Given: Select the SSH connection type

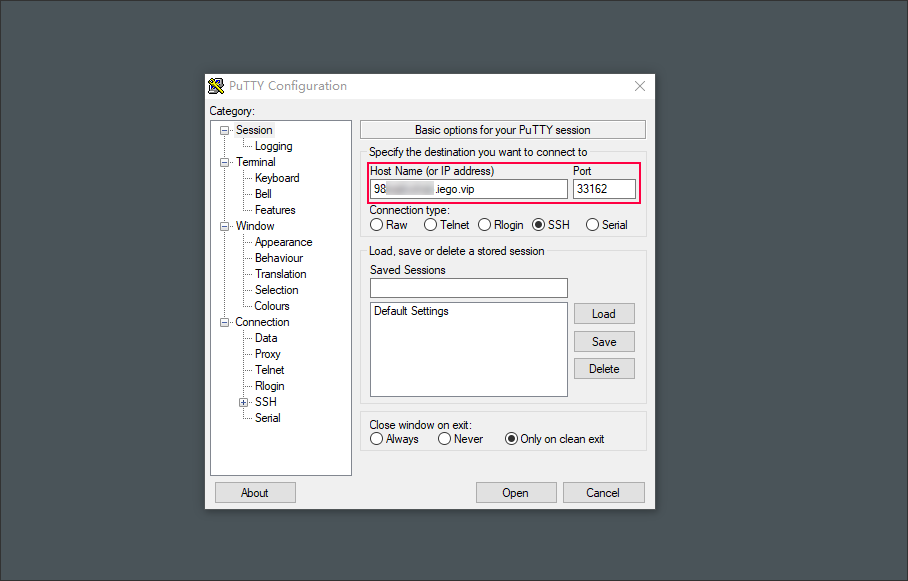Looking at the screenshot, I should point(539,225).
